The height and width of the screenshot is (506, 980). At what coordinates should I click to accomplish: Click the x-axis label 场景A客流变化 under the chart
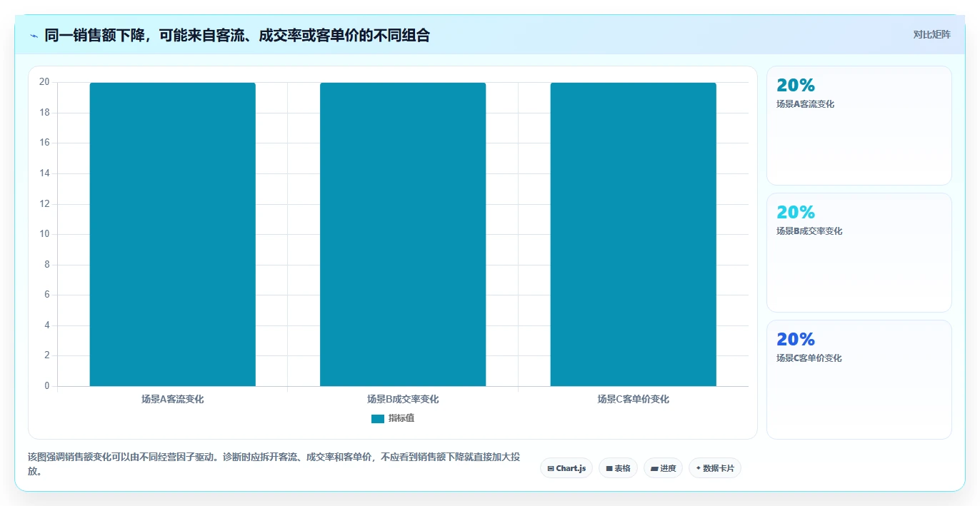[x=172, y=399]
